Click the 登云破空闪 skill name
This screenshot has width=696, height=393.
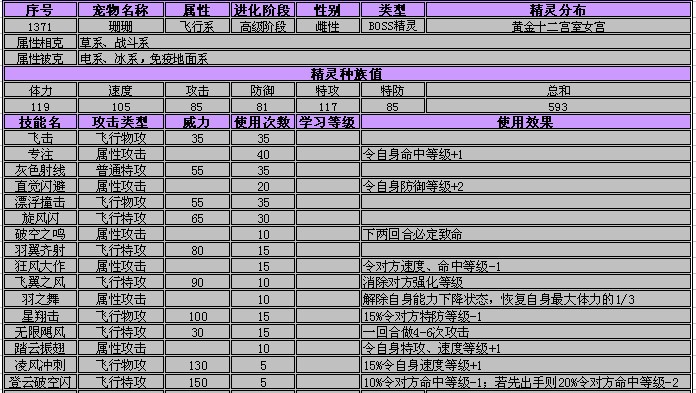(x=40, y=381)
